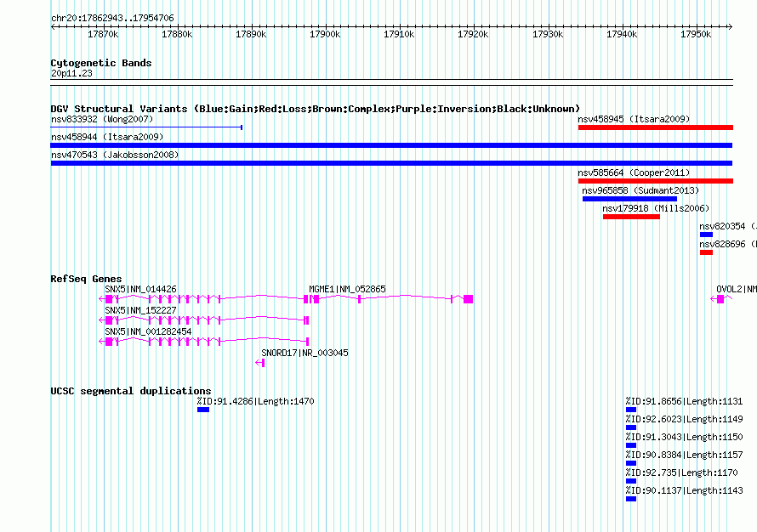The height and width of the screenshot is (532, 757).
Task: Click the 17870k ruler tick label
Action: [103, 34]
